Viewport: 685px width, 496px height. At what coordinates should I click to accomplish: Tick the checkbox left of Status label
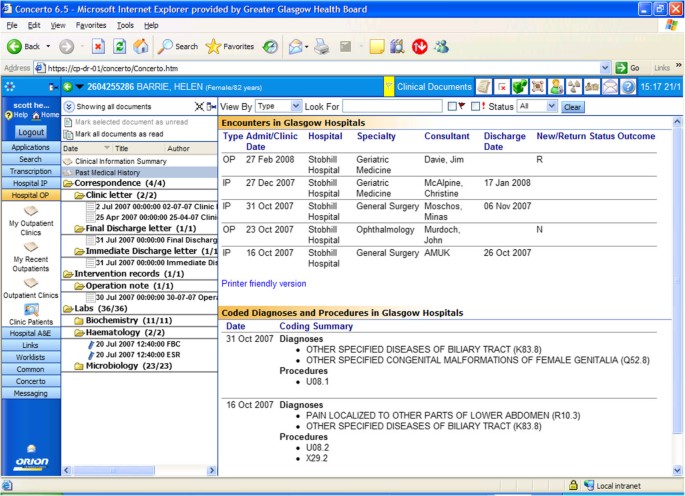pyautogui.click(x=476, y=106)
